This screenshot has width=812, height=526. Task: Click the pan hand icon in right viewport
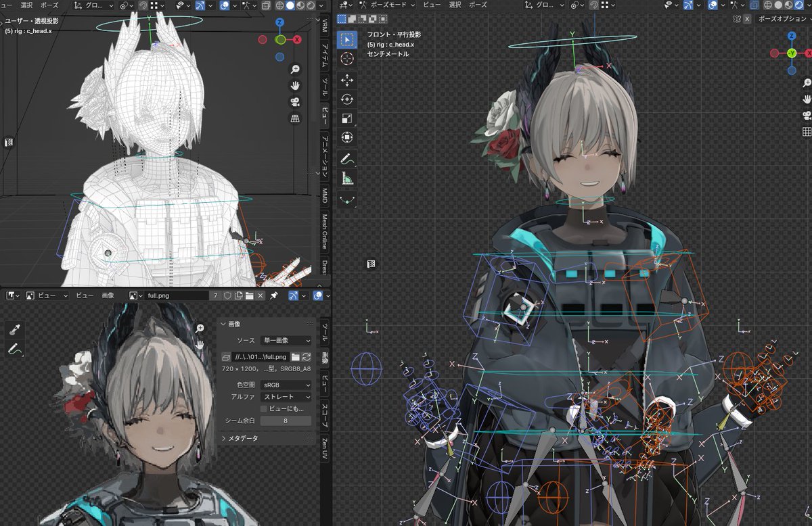(807, 99)
